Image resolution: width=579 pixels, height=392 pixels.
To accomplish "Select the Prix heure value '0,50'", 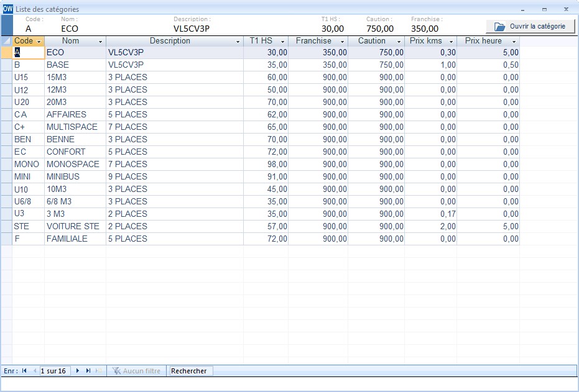I will click(x=488, y=65).
